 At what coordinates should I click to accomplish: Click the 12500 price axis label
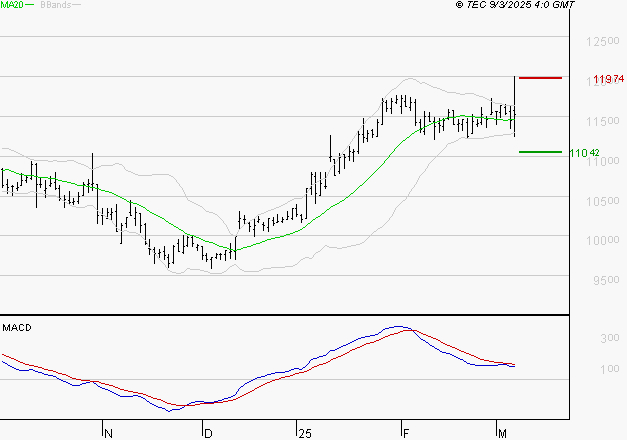click(x=603, y=41)
